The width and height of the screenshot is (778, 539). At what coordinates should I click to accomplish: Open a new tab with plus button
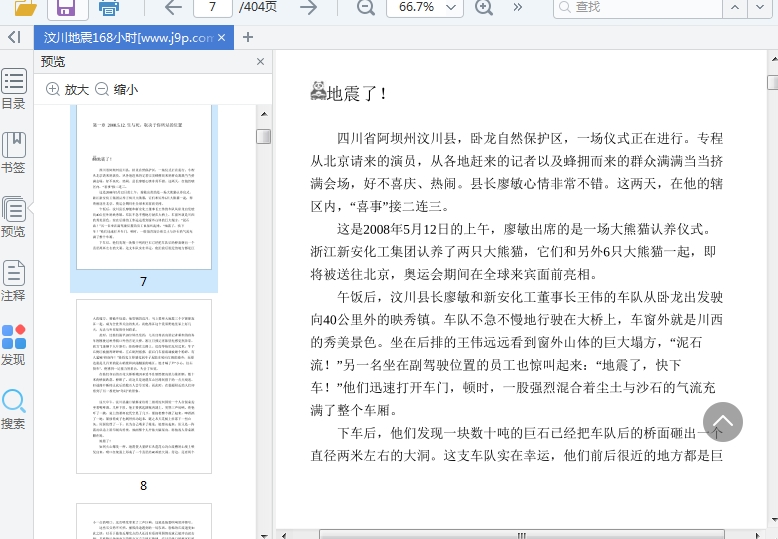coord(248,38)
